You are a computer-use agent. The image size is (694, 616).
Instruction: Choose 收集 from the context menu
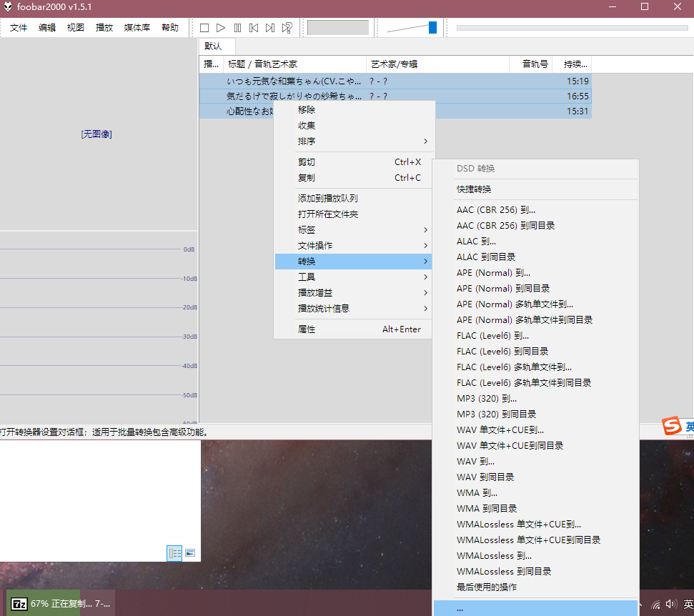coord(353,126)
